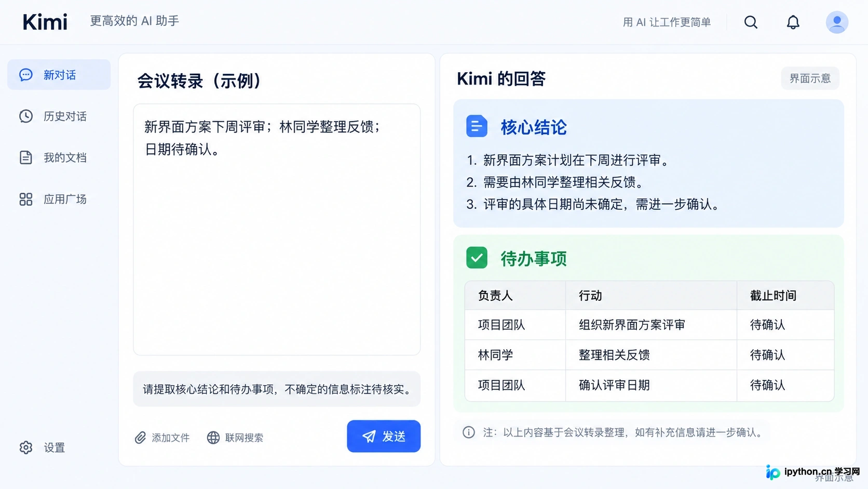Click the blue document icon beside 核心结论
This screenshot has height=489, width=868.
click(x=477, y=126)
